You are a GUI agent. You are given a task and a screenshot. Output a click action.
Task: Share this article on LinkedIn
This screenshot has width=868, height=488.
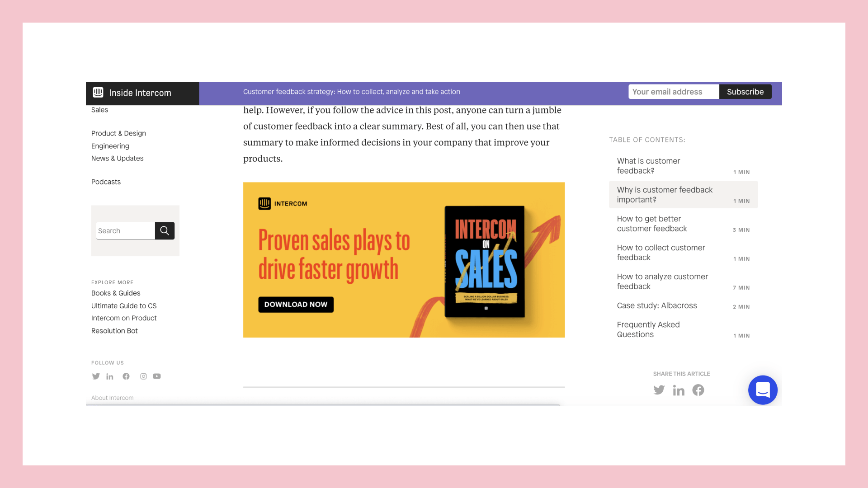[x=679, y=390]
